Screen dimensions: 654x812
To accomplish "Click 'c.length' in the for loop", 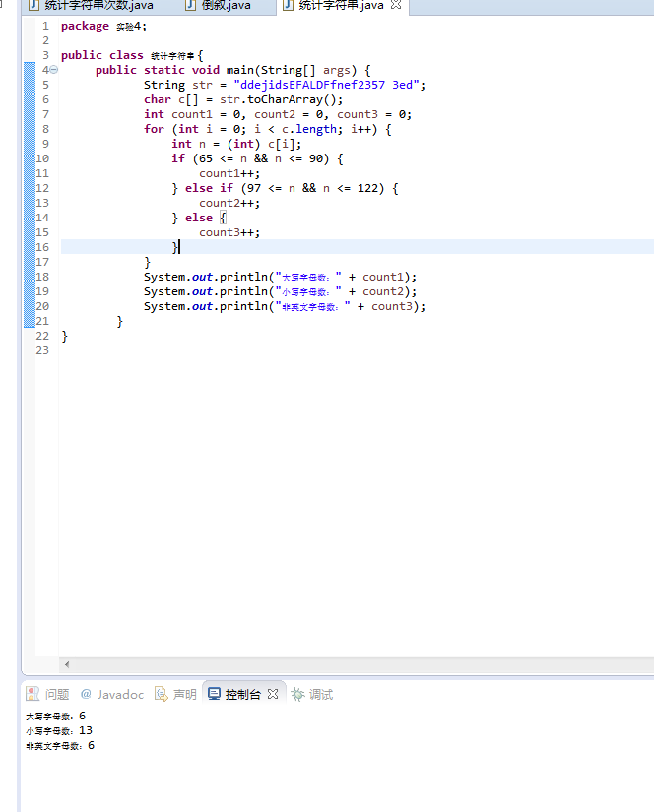I will click(309, 129).
